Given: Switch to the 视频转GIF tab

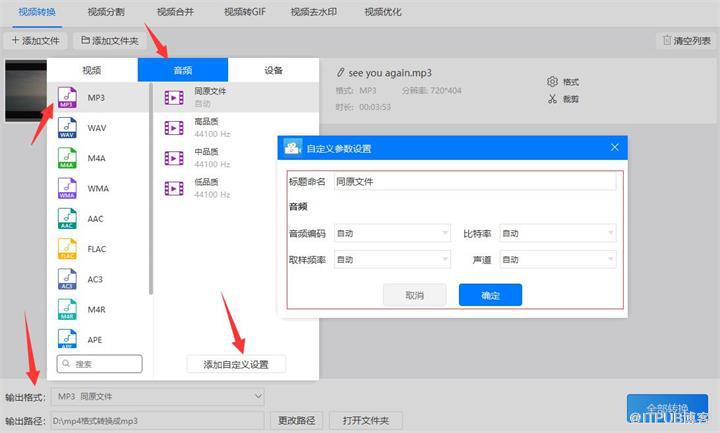Looking at the screenshot, I should (245, 12).
